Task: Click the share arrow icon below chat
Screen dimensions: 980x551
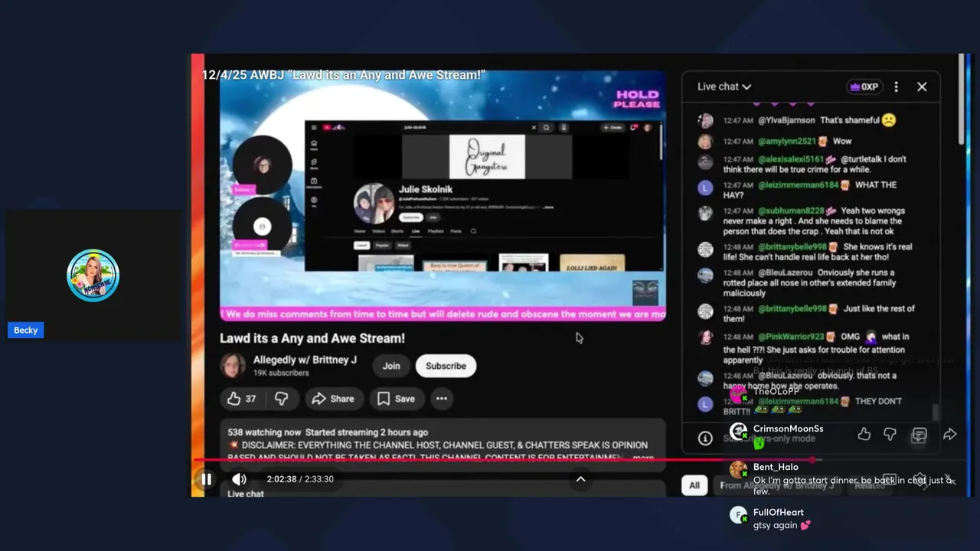Action: point(949,434)
